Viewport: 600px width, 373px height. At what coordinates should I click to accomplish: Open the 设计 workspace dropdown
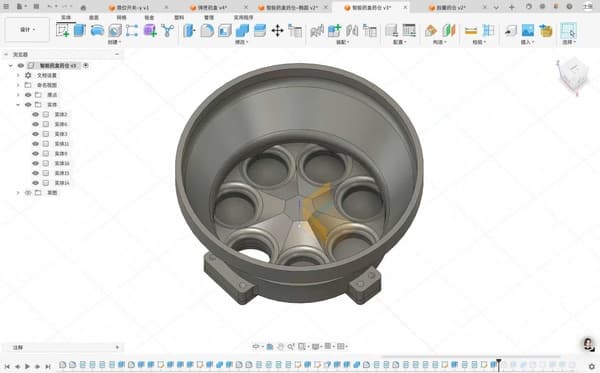(x=27, y=29)
